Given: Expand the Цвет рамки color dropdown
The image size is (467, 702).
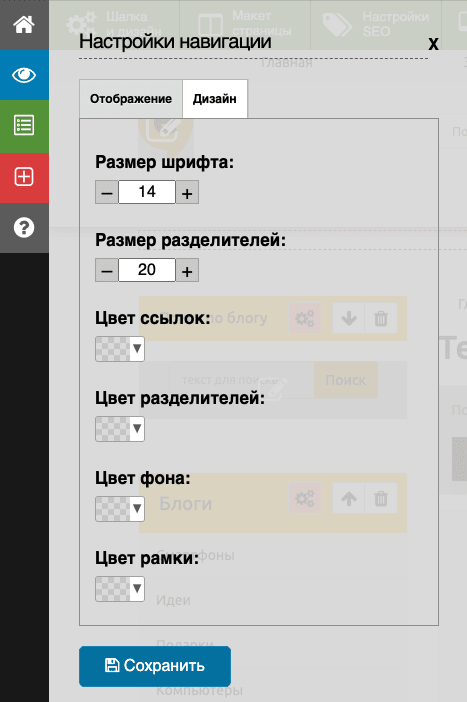Looking at the screenshot, I should [120, 589].
